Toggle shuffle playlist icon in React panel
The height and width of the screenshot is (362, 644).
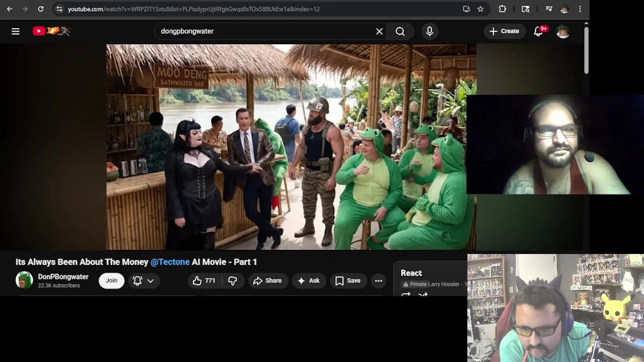[423, 295]
